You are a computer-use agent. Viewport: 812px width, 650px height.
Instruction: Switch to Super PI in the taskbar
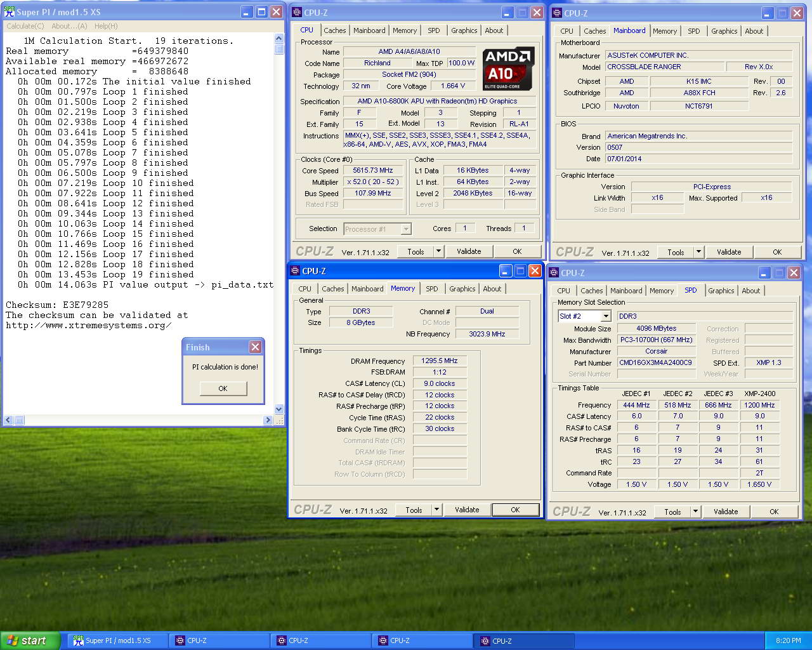[x=117, y=640]
